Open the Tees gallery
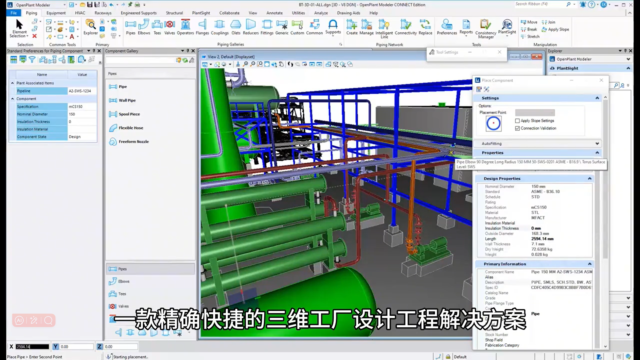This screenshot has height=360, width=640. (x=157, y=27)
